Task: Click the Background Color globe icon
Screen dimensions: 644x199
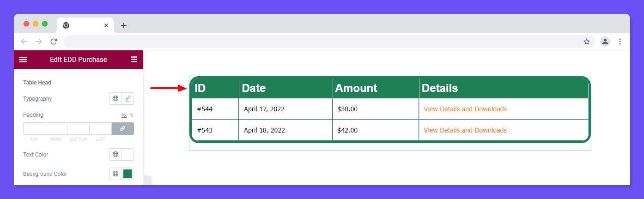Action: tap(115, 174)
